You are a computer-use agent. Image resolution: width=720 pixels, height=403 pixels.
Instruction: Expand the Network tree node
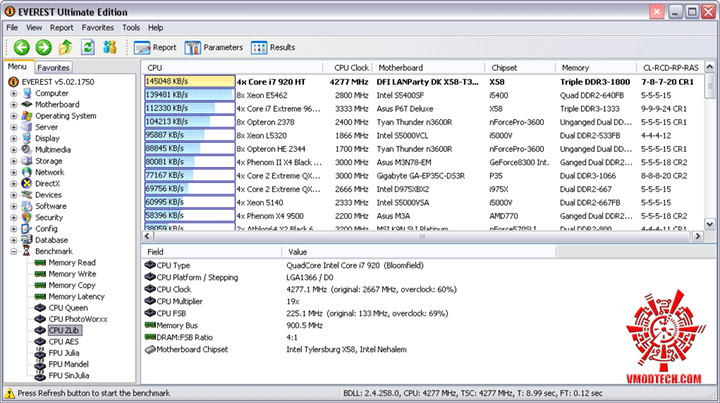click(14, 172)
